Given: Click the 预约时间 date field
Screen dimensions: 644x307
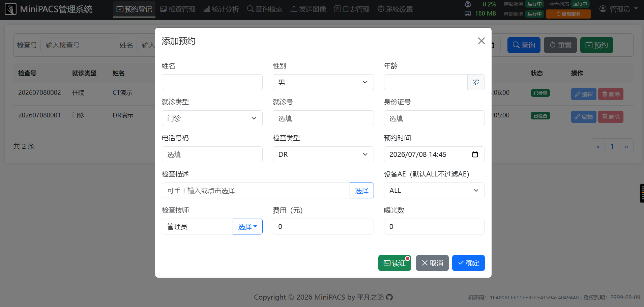Looking at the screenshot, I should (x=434, y=154).
